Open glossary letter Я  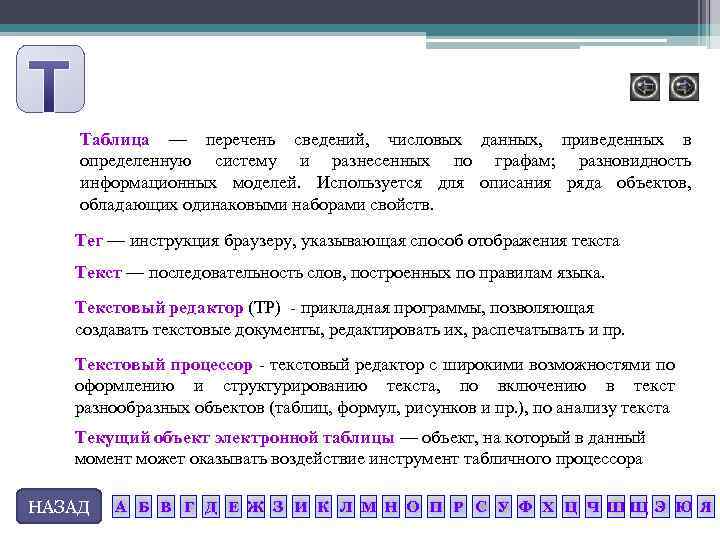pyautogui.click(x=706, y=506)
